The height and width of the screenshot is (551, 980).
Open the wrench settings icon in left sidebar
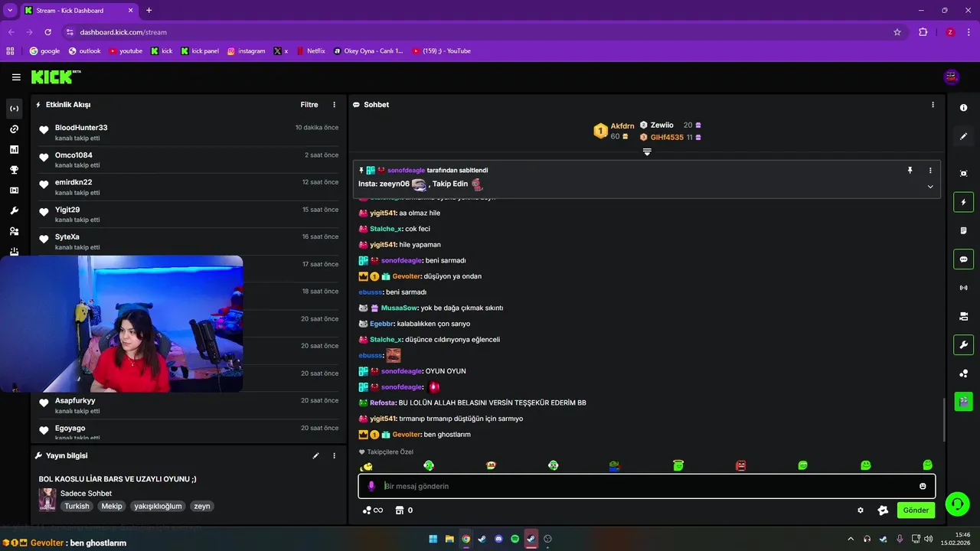pos(14,210)
